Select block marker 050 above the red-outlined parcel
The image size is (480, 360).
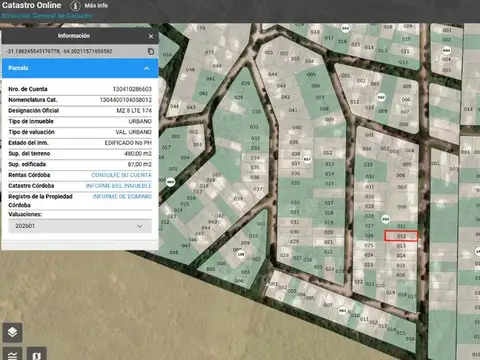click(386, 219)
